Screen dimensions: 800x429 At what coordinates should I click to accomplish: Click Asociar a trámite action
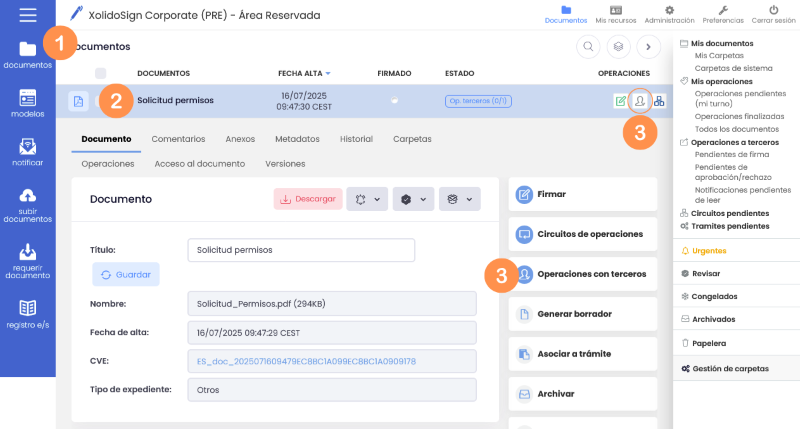(583, 354)
